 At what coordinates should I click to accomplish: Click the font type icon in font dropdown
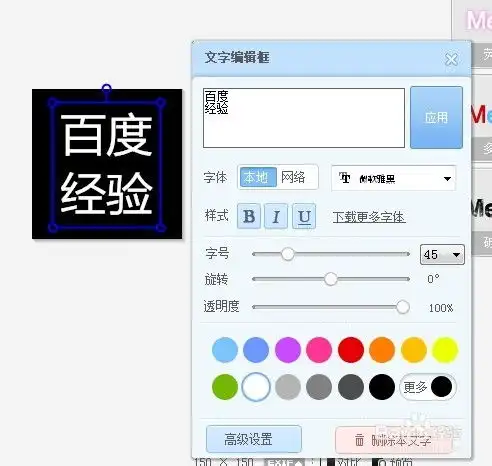coord(344,178)
